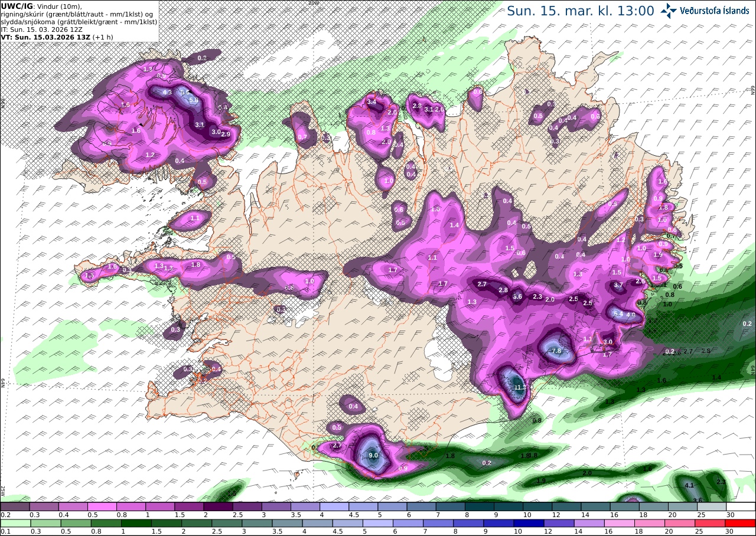Screen dimensions: 756x536
Task: Select the bottom-row rain swatch labeled 0.1
Action: click(x=15, y=523)
